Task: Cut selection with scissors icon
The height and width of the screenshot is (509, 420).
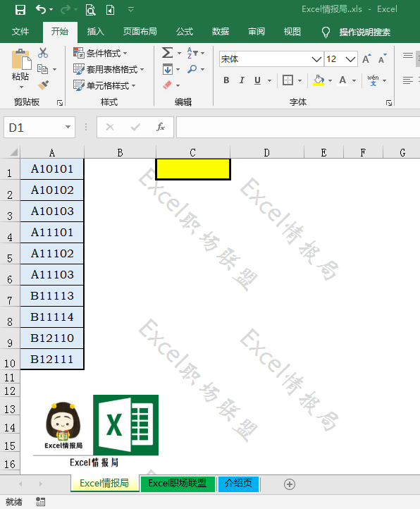Action: pyautogui.click(x=43, y=53)
